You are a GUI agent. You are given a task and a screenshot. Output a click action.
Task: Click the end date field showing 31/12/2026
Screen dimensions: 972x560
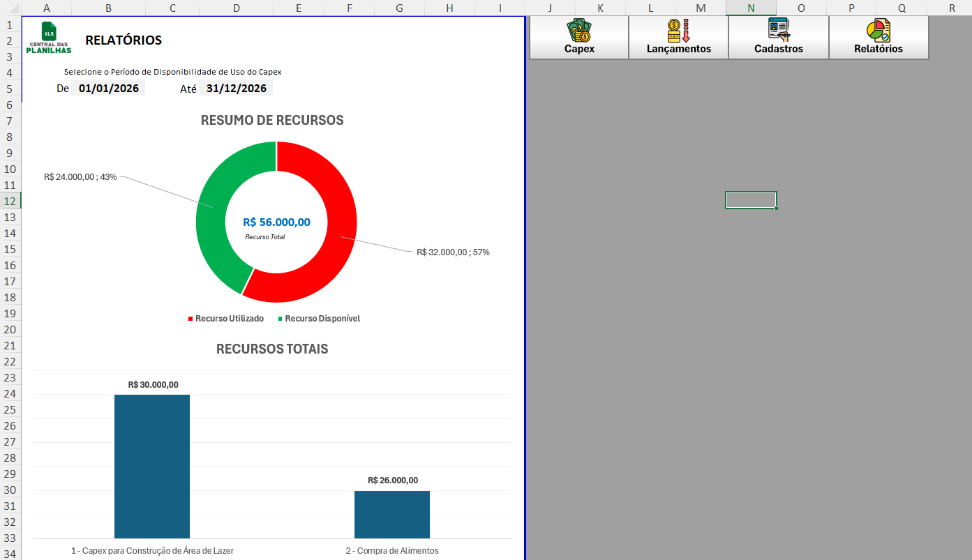coord(235,87)
